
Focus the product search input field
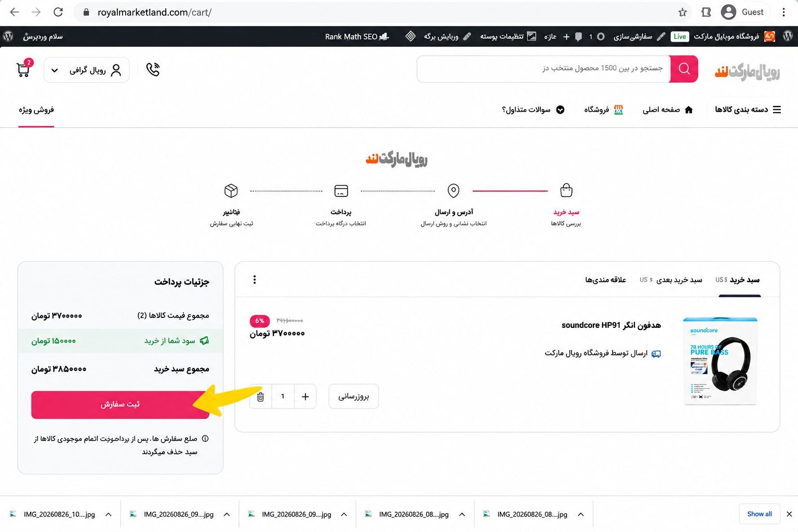click(x=544, y=69)
